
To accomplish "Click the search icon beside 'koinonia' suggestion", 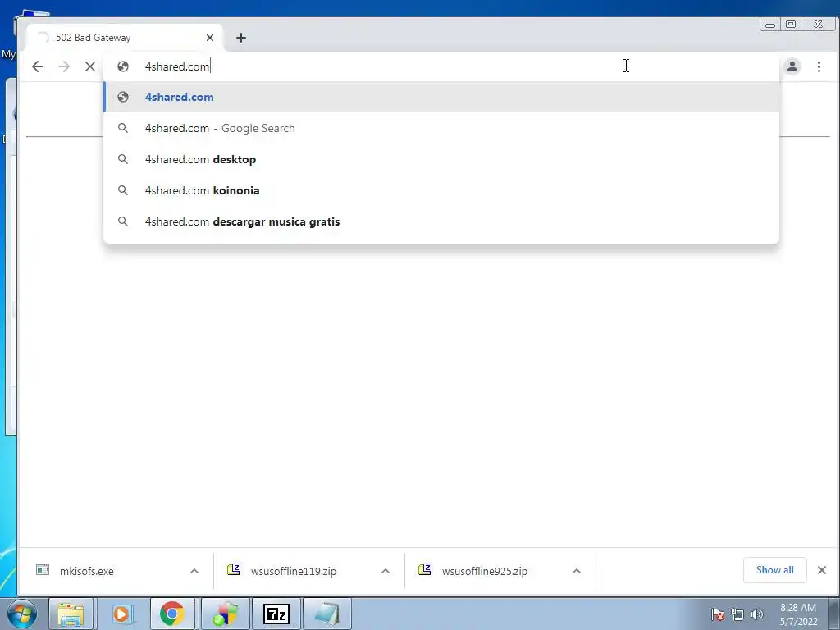I will 123,190.
